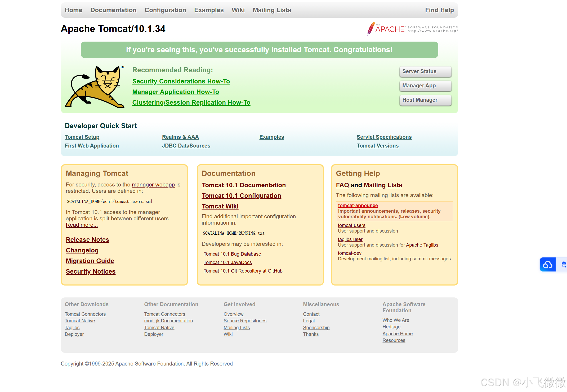Select Configuration in top navigation bar
The image size is (567, 392).
point(165,10)
